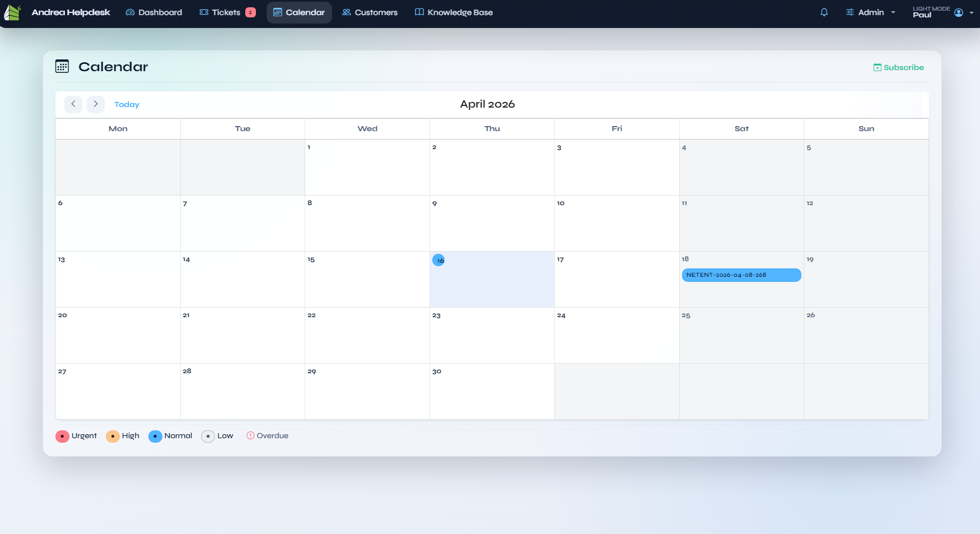This screenshot has width=980, height=534.
Task: Click the notification bell icon
Action: click(x=823, y=12)
